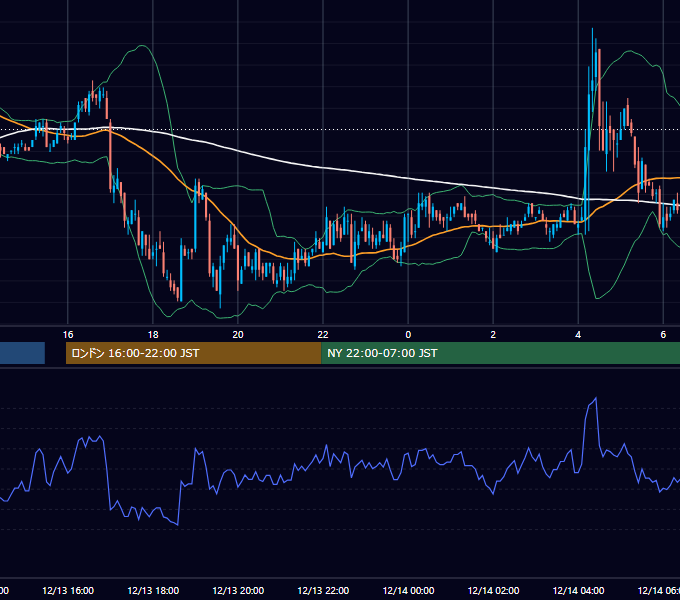
Task: Select the hour 4 axis label
Action: coord(578,335)
